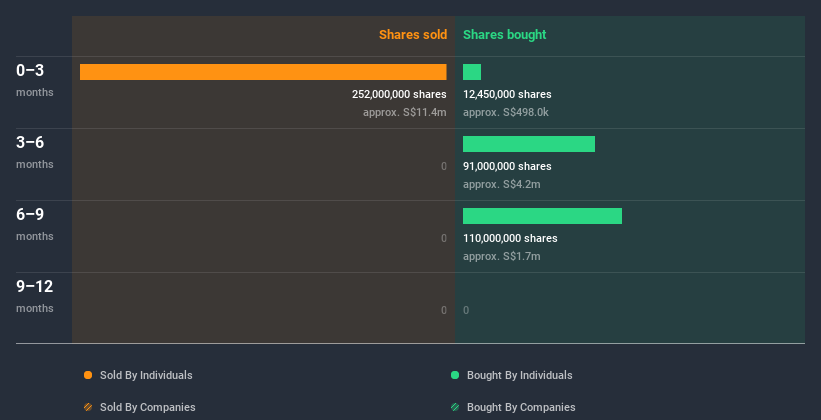Image resolution: width=821 pixels, height=420 pixels.
Task: Toggle the Sold By Companies legend label
Action: point(147,407)
